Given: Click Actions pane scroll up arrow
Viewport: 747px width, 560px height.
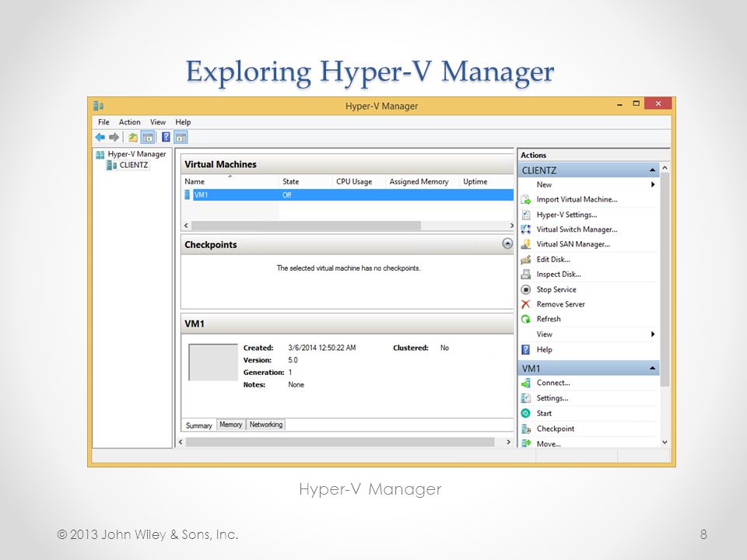Looking at the screenshot, I should 665,168.
